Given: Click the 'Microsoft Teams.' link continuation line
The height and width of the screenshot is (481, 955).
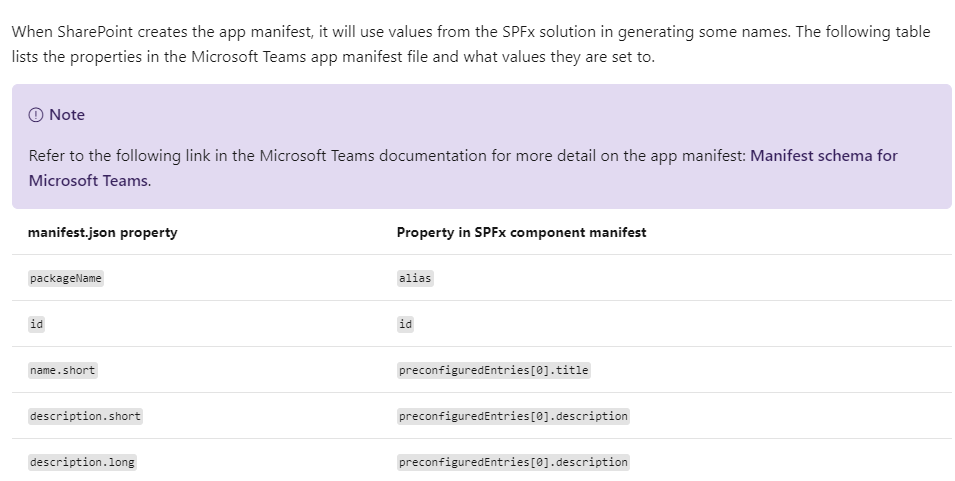Looking at the screenshot, I should (88, 181).
